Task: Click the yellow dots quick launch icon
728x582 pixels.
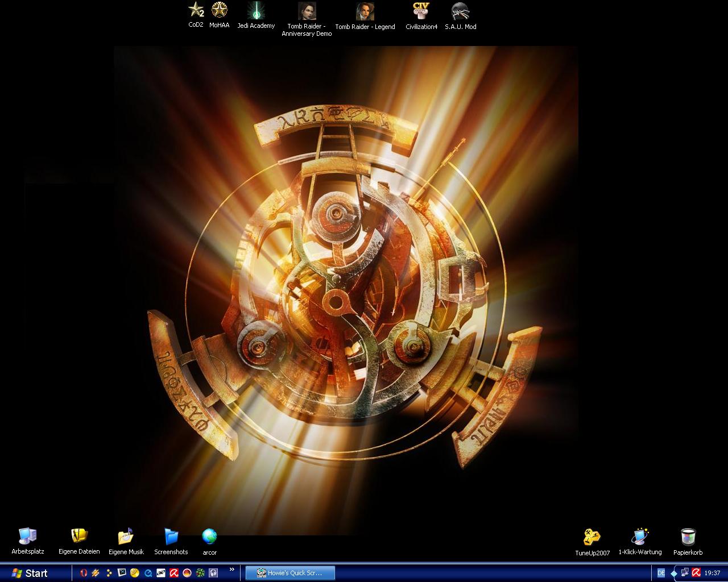Action: [109, 573]
